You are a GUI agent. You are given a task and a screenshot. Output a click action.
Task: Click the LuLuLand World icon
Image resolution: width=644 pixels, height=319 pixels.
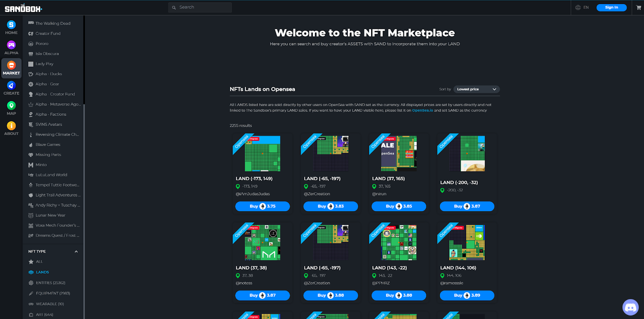click(31, 175)
